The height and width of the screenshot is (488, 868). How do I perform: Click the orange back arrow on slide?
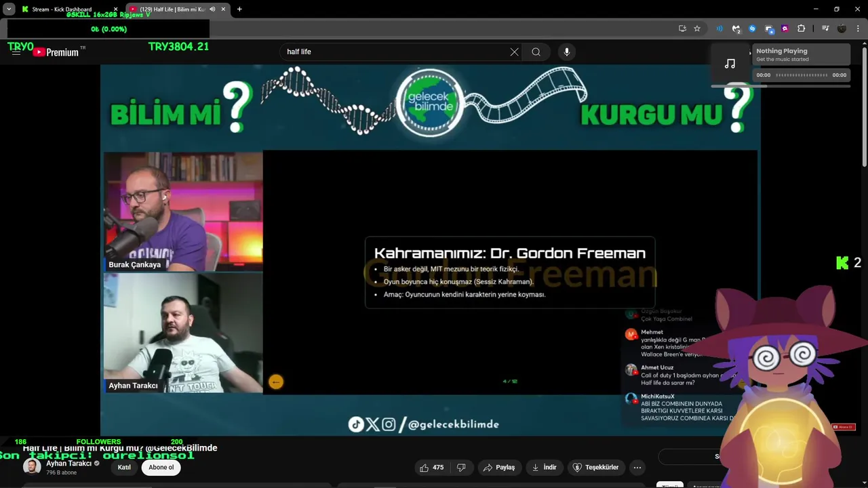[x=275, y=382]
